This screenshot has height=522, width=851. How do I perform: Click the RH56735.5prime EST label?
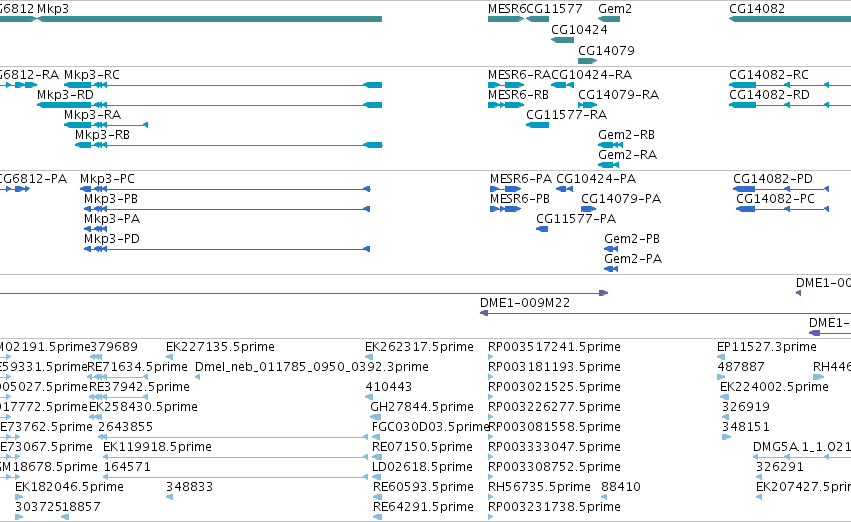[539, 488]
